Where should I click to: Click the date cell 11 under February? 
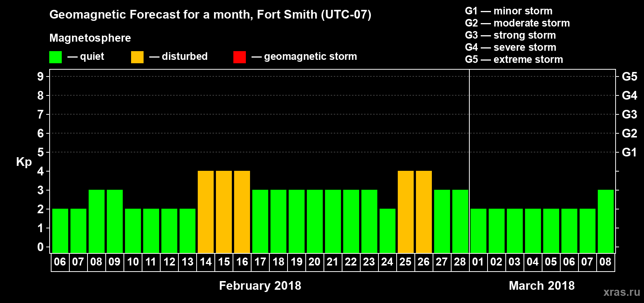pos(151,262)
